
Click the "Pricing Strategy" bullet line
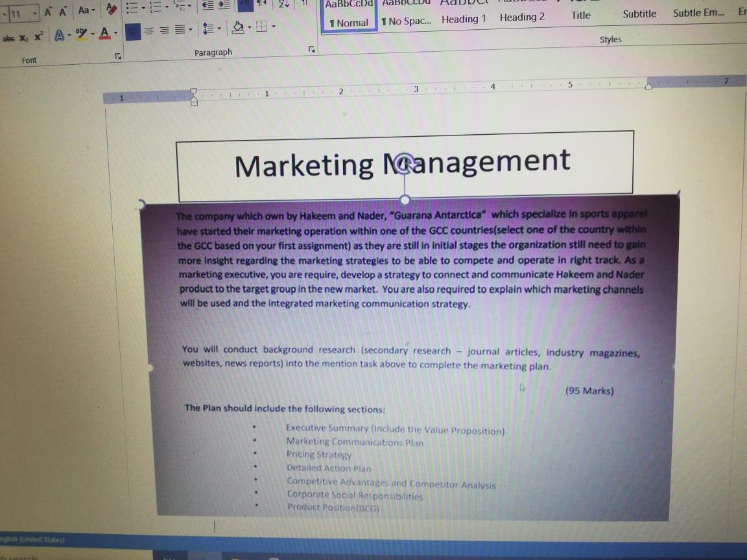(x=319, y=455)
